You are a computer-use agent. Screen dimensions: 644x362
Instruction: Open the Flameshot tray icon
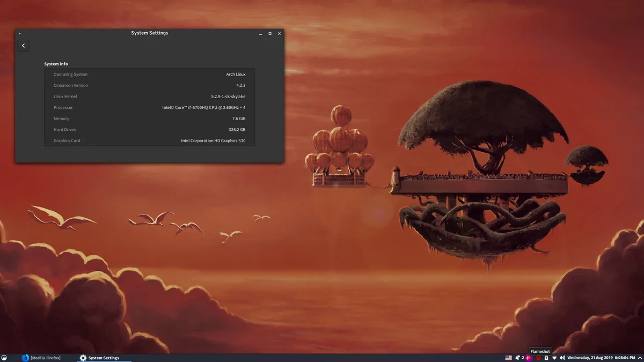(529, 358)
